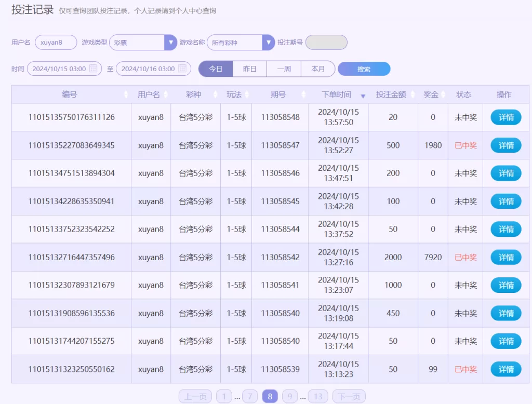Jump to page 7
Screen dimensions: 532x404
tap(250, 396)
